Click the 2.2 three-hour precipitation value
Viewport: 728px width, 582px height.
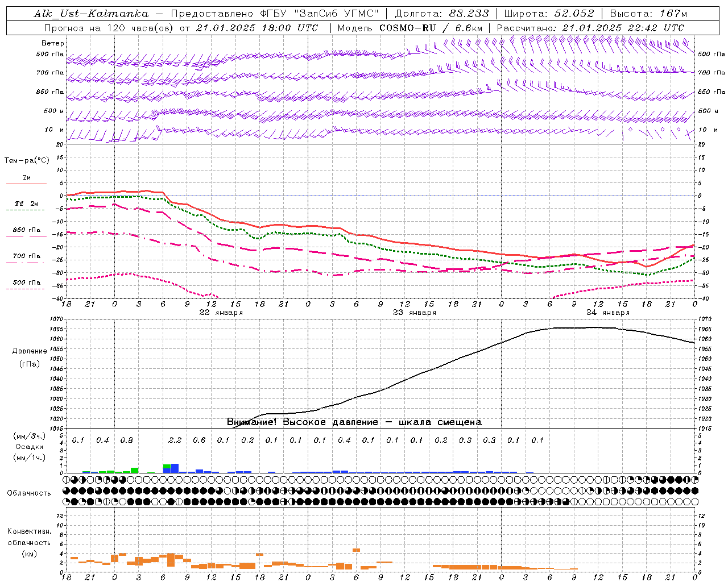click(175, 440)
